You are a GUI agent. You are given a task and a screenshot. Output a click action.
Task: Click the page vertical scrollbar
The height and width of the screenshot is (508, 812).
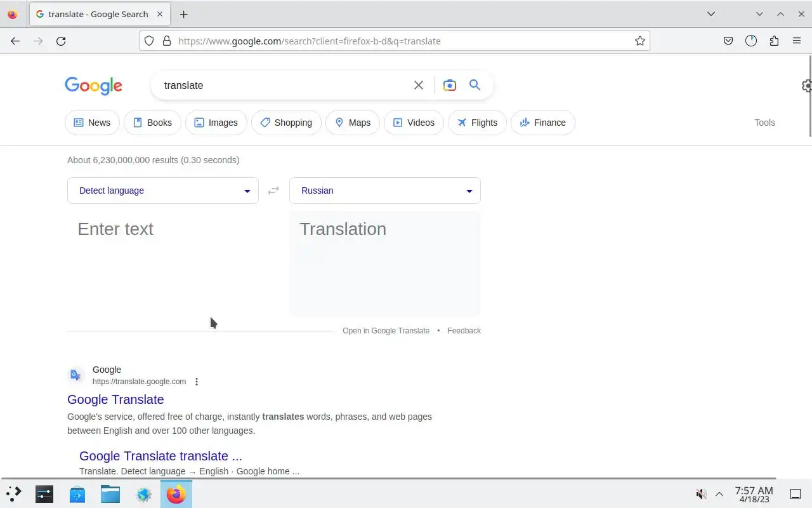tap(810, 95)
